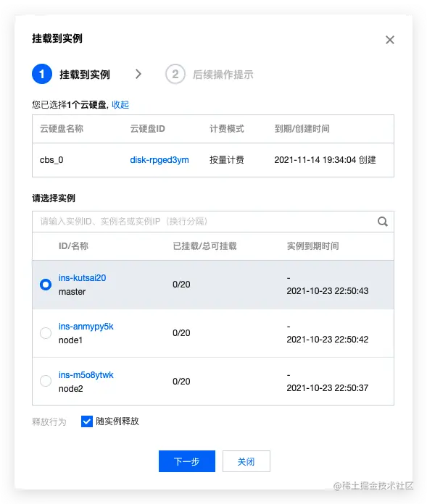
Task: Click the 挂载到实例 step label
Action: [x=85, y=75]
